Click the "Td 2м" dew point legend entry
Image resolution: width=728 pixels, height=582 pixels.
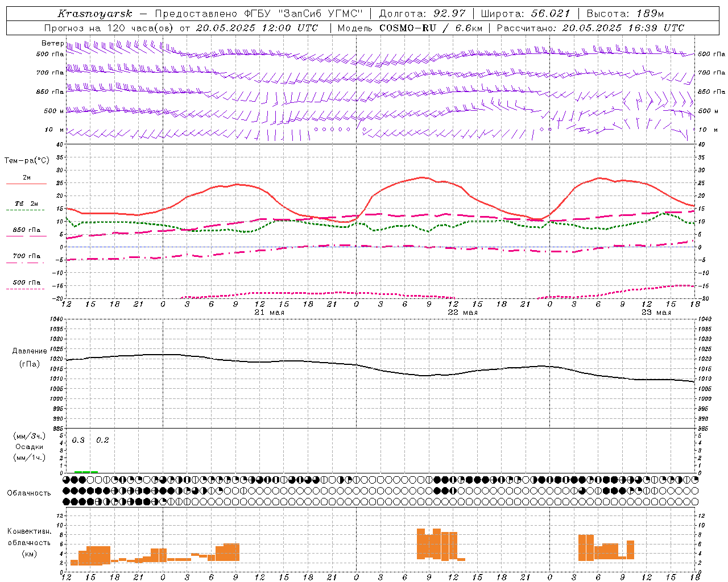(26, 203)
